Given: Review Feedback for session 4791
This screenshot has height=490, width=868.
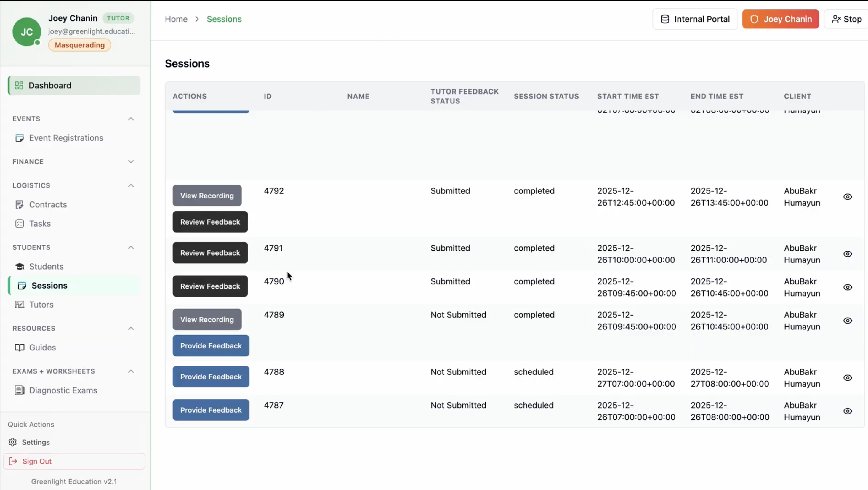Looking at the screenshot, I should pyautogui.click(x=210, y=253).
